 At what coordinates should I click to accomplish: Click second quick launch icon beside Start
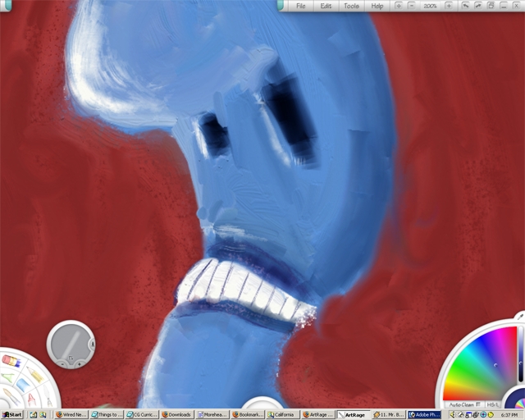43,415
